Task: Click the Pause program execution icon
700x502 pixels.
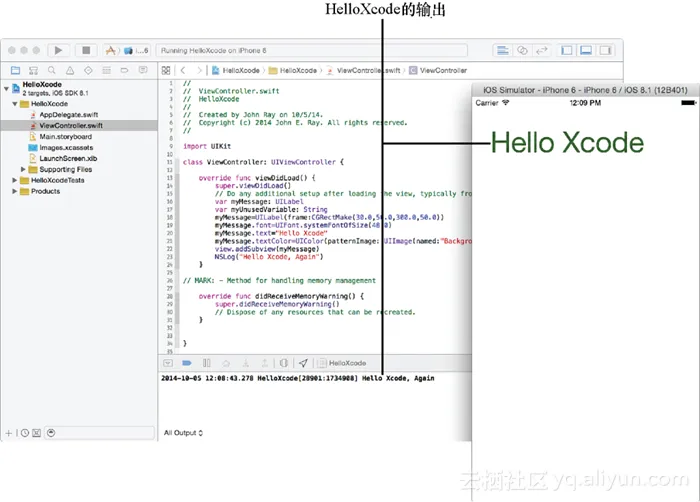Action: [206, 363]
